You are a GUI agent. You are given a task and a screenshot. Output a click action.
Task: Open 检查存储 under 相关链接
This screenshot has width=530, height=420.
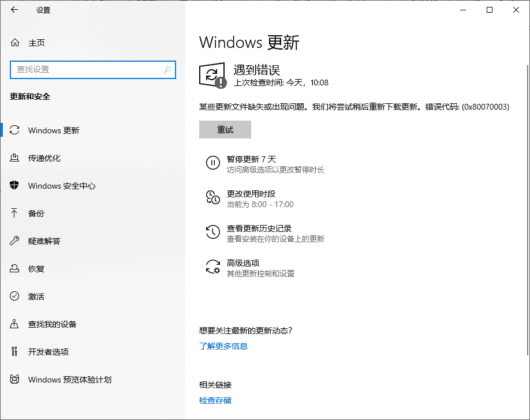215,399
